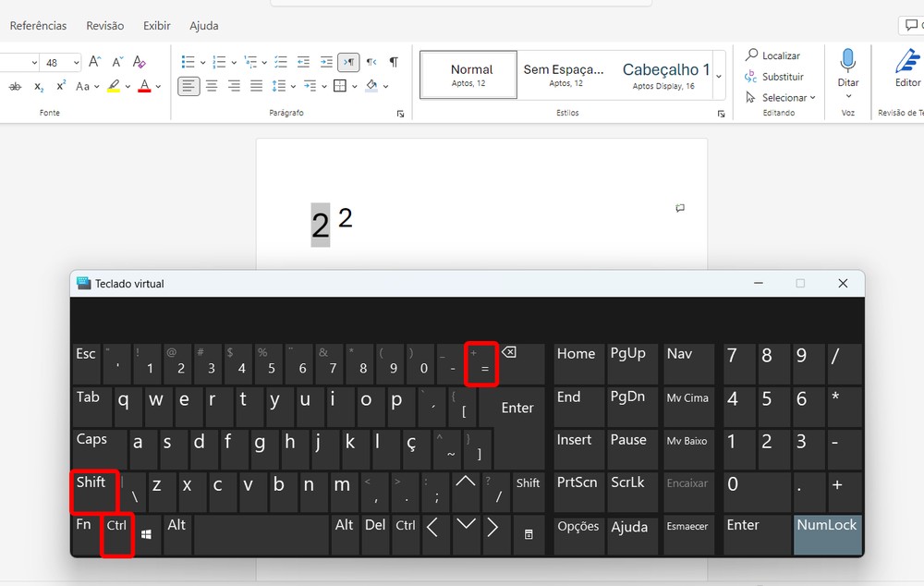
Task: Select the Subscript formatting icon
Action: click(x=39, y=86)
